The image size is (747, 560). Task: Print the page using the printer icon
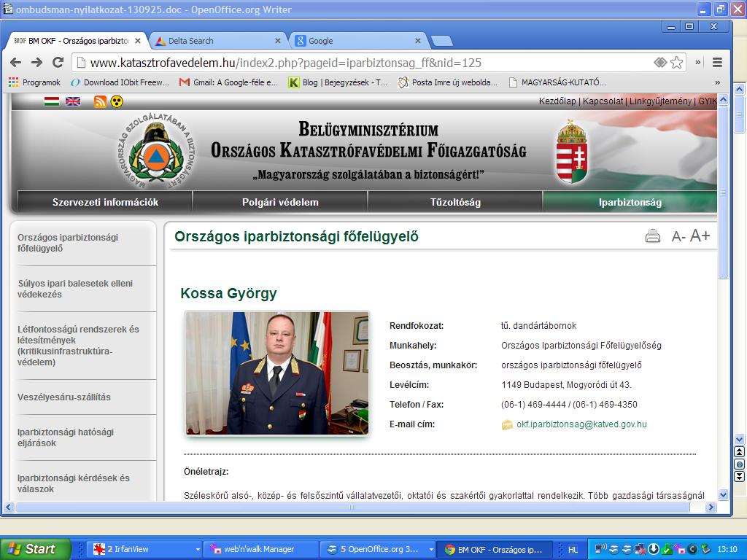(653, 236)
